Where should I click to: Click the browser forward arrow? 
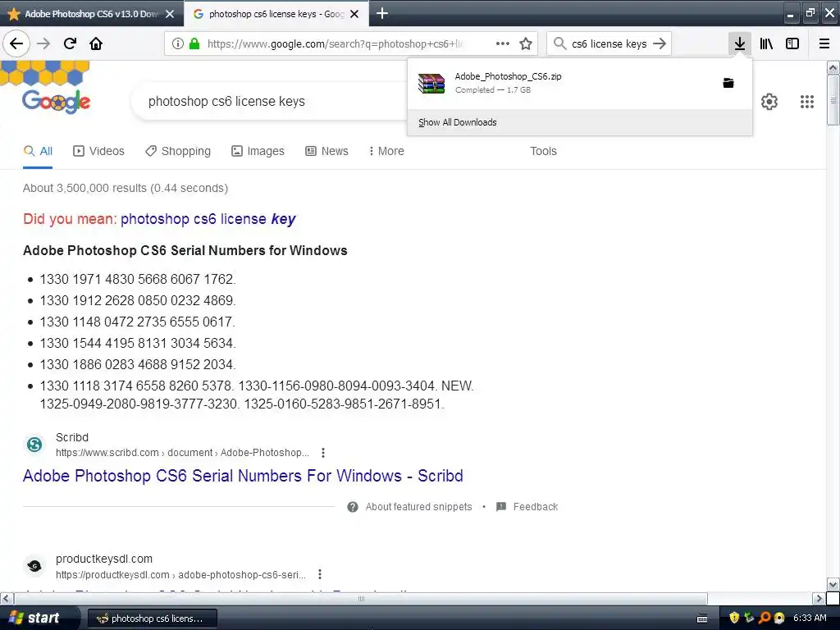[x=43, y=43]
